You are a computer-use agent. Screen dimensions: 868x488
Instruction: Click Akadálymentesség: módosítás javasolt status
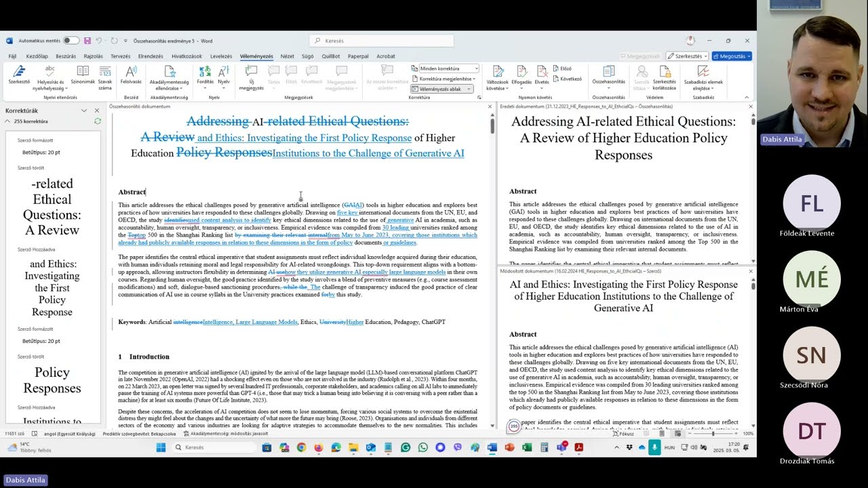coord(224,434)
